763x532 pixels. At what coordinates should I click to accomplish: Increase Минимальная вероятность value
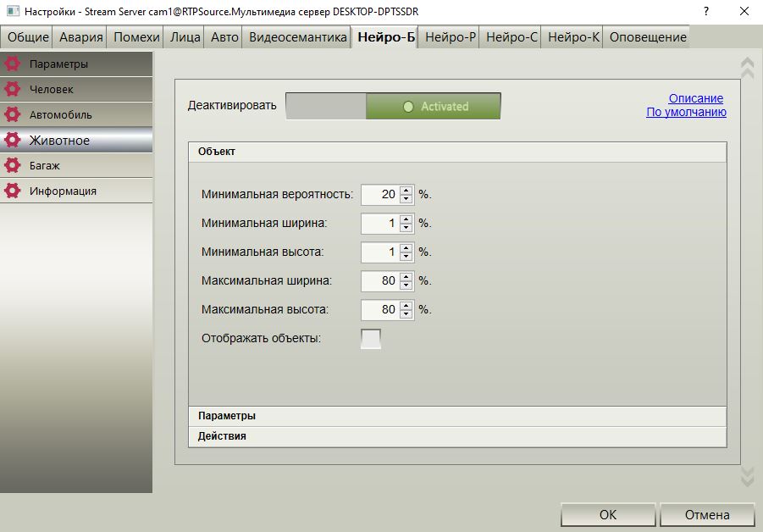click(406, 191)
